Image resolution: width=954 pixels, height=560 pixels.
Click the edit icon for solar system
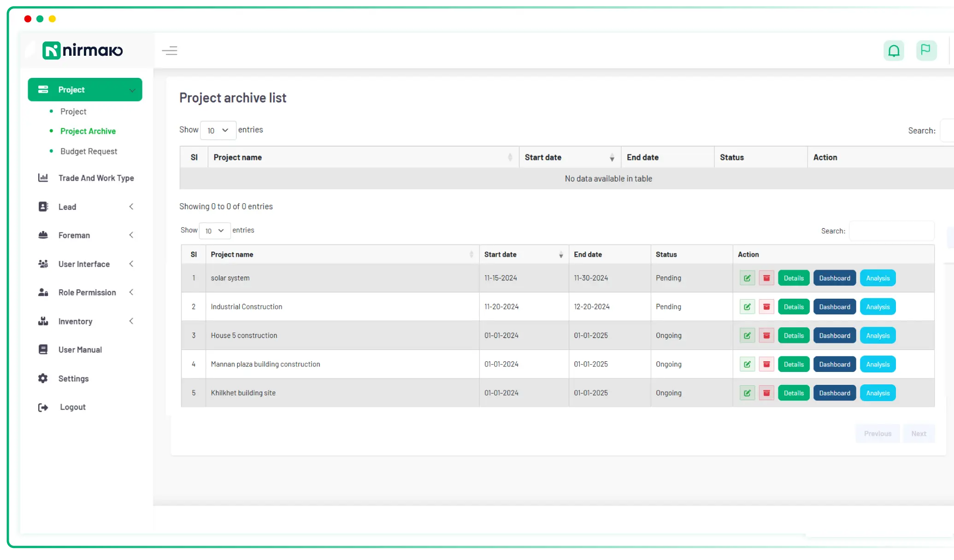747,278
